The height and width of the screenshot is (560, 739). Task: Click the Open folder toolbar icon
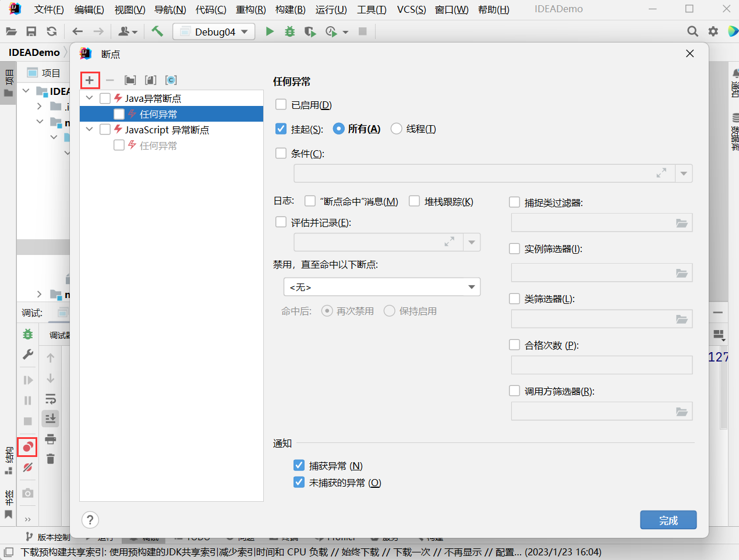pos(11,31)
